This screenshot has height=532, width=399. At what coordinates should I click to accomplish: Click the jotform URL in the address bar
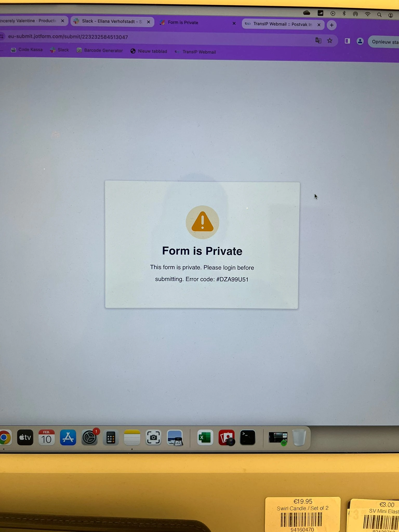coord(68,37)
